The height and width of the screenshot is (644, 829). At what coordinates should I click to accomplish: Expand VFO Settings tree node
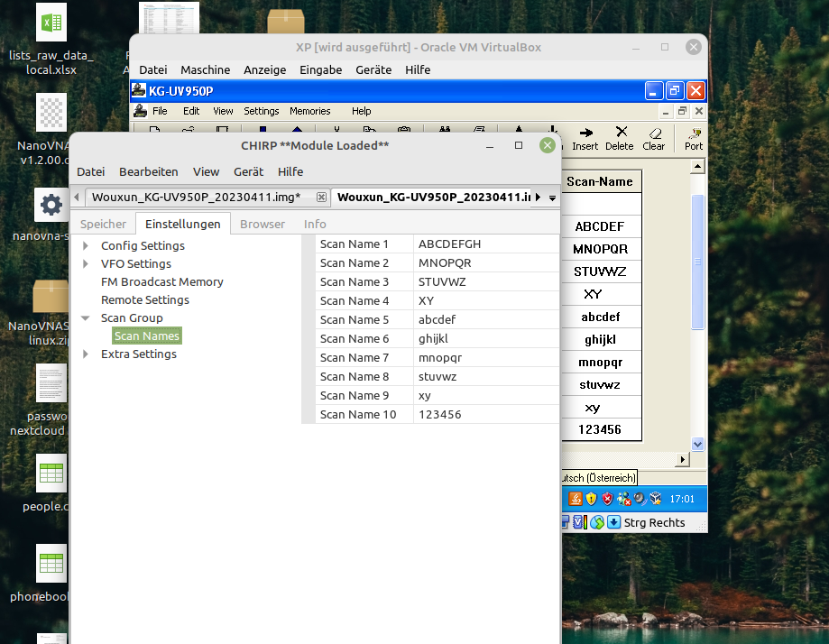pyautogui.click(x=86, y=263)
